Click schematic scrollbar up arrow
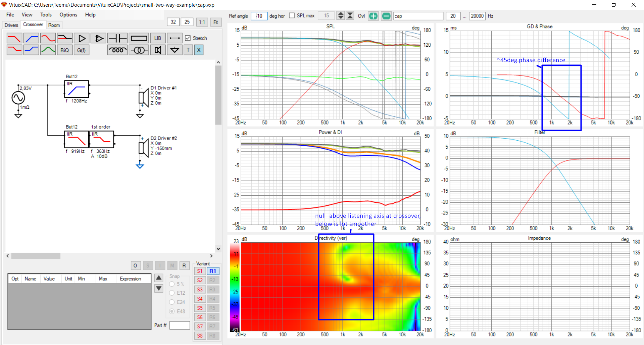Screen dimensions: 644x345 [218, 62]
